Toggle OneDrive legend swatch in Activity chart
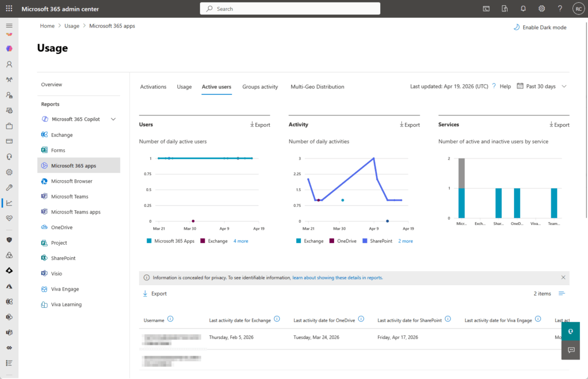Viewport: 588px width, 379px height. pyautogui.click(x=331, y=241)
